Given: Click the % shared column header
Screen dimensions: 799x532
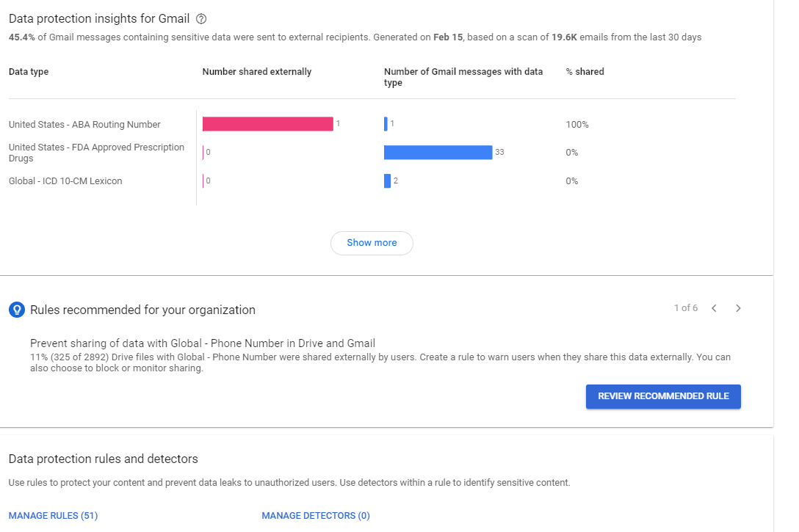Looking at the screenshot, I should [x=584, y=71].
